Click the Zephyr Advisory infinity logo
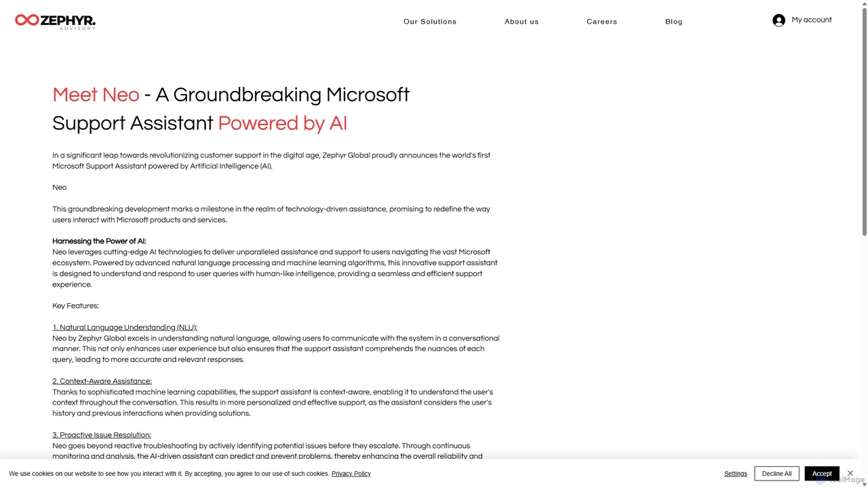This screenshot has width=868, height=488. click(x=27, y=20)
